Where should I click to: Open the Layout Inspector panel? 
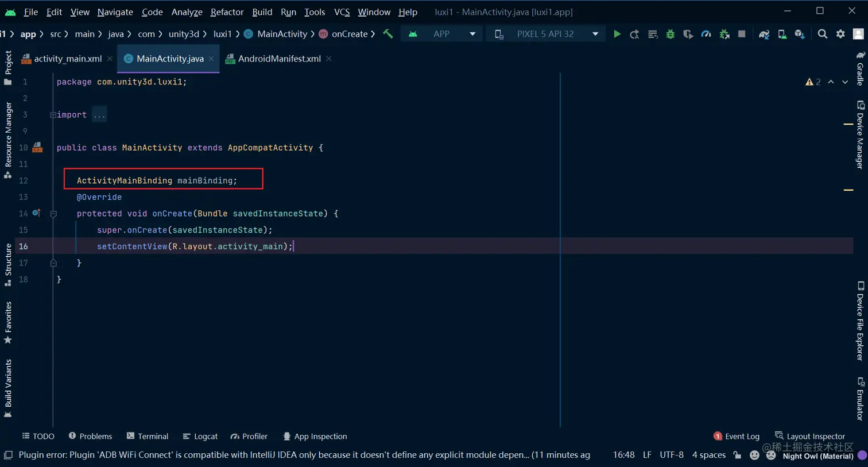coord(810,437)
